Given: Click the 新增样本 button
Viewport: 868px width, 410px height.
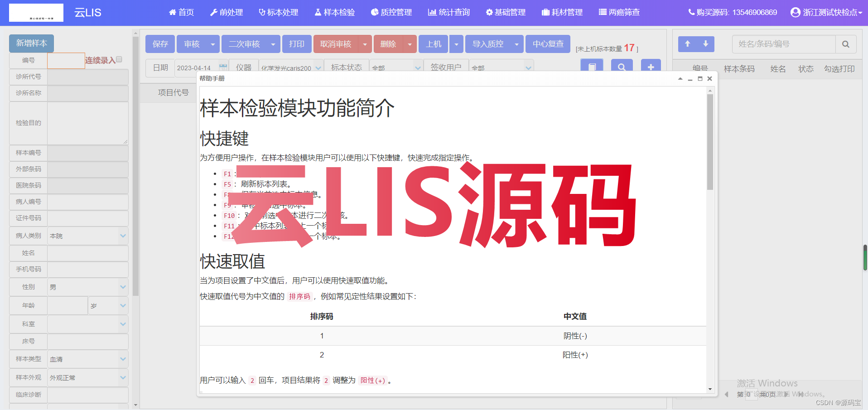Looking at the screenshot, I should pyautogui.click(x=31, y=43).
